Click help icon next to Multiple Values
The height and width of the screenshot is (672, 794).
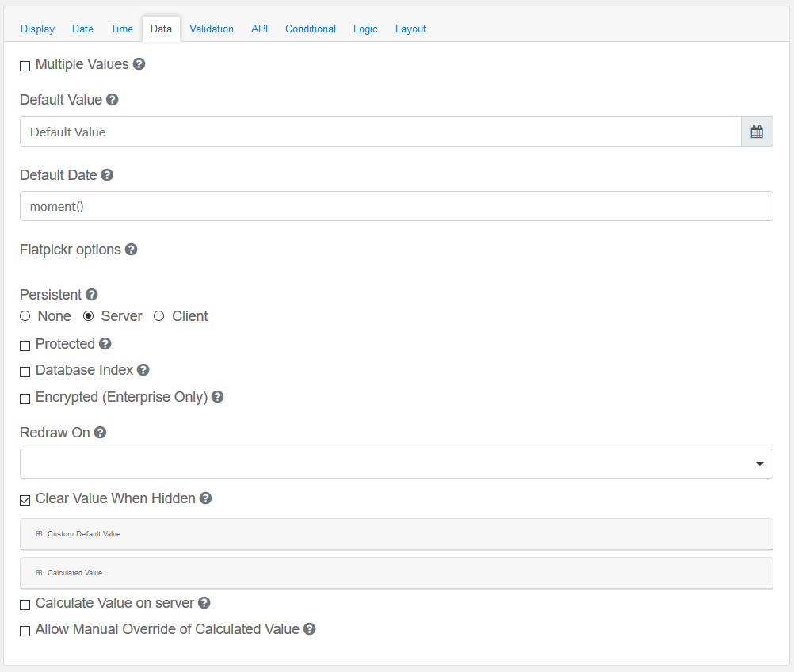139,64
